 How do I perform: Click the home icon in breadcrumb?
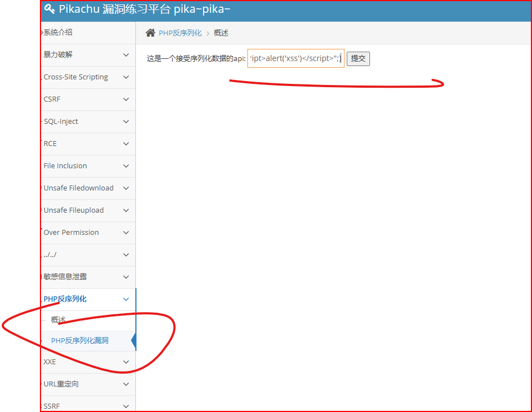click(x=150, y=33)
